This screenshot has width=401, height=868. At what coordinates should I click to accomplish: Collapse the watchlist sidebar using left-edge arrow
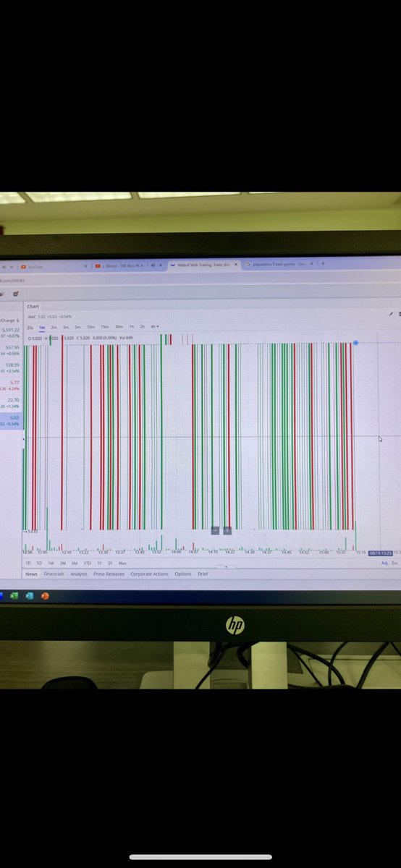23,439
